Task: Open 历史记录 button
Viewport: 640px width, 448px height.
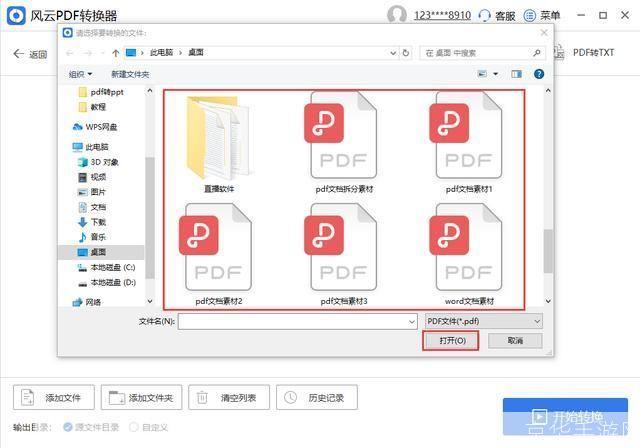Action: click(x=317, y=397)
